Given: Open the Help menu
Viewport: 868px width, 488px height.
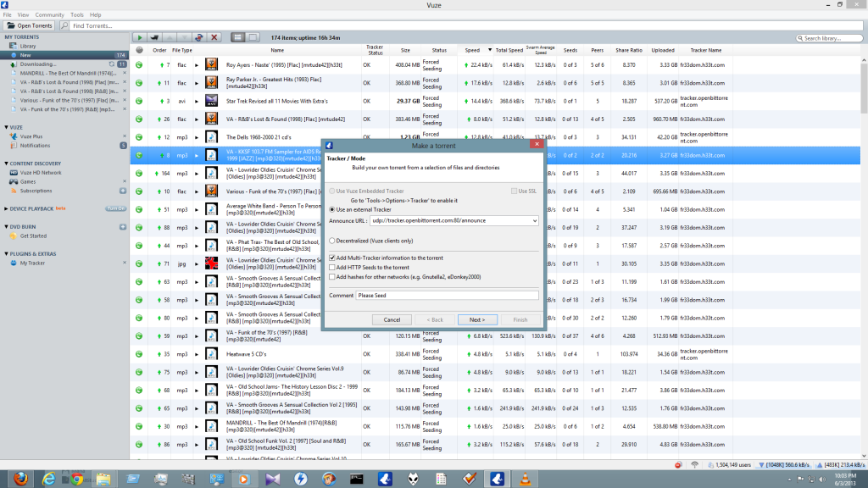Looking at the screenshot, I should click(x=96, y=15).
